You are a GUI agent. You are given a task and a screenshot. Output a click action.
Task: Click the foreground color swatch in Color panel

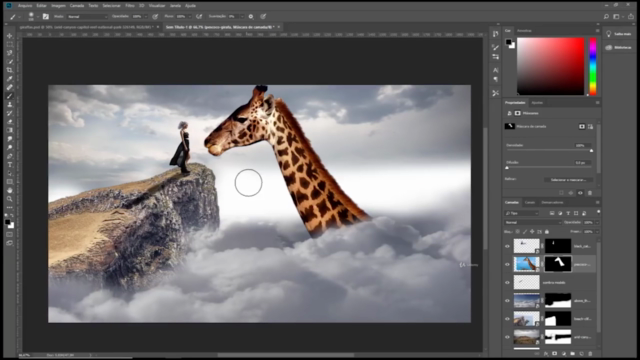tap(509, 42)
